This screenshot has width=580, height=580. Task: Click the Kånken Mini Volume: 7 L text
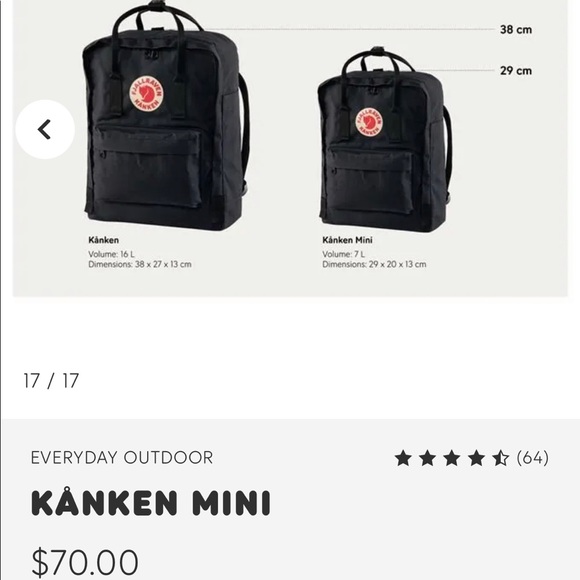tap(344, 254)
